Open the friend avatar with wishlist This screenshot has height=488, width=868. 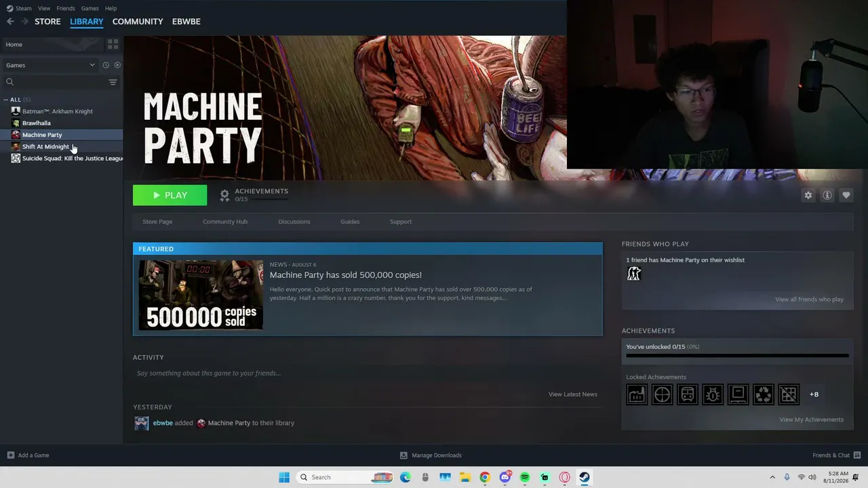(633, 274)
